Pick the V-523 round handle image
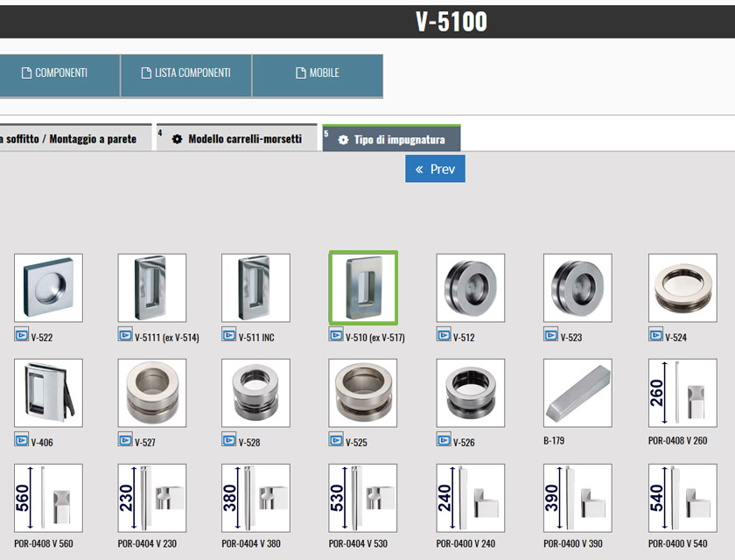The width and height of the screenshot is (735, 560). tap(578, 288)
